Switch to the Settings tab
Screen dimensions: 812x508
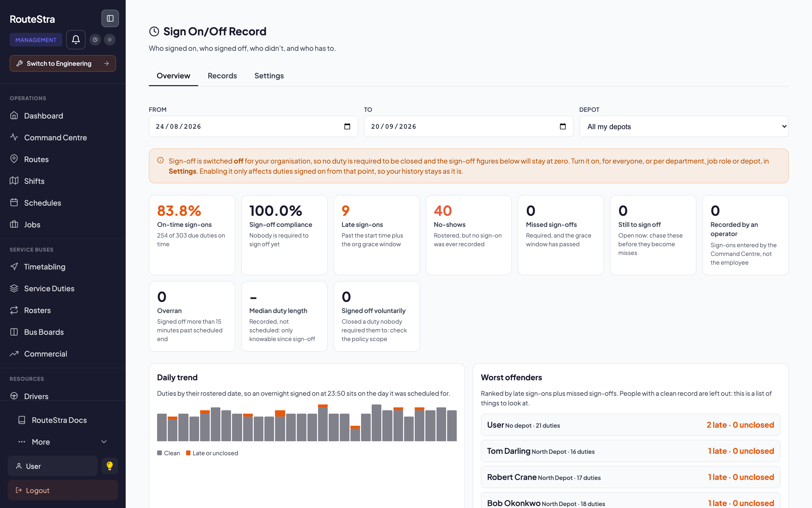coord(269,76)
